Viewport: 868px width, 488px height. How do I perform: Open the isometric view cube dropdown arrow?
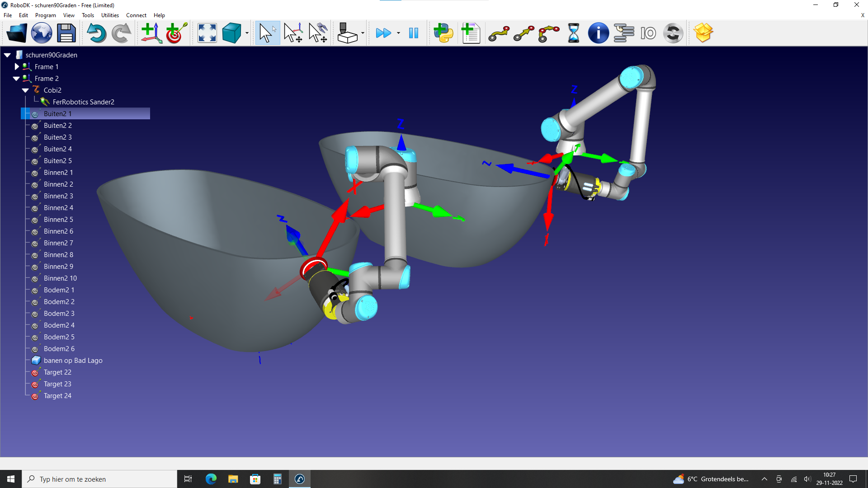click(247, 33)
